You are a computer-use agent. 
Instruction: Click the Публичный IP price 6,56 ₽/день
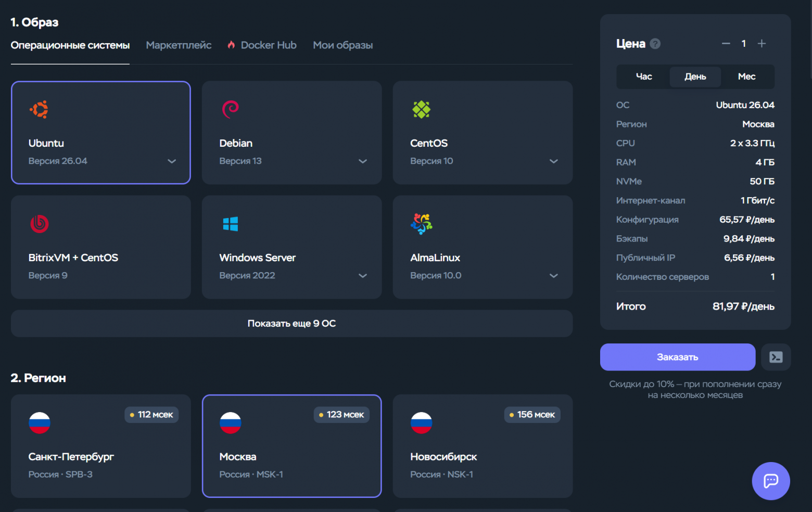(749, 258)
